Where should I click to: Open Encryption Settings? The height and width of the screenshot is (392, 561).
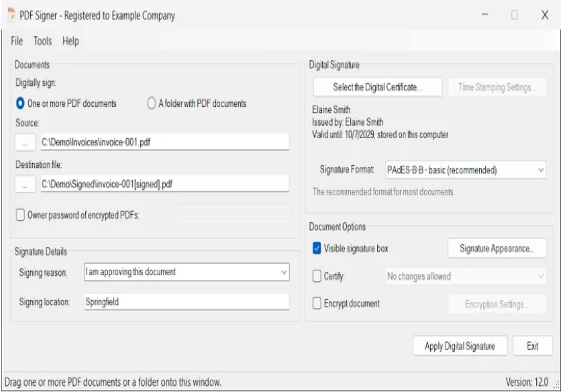tap(497, 304)
